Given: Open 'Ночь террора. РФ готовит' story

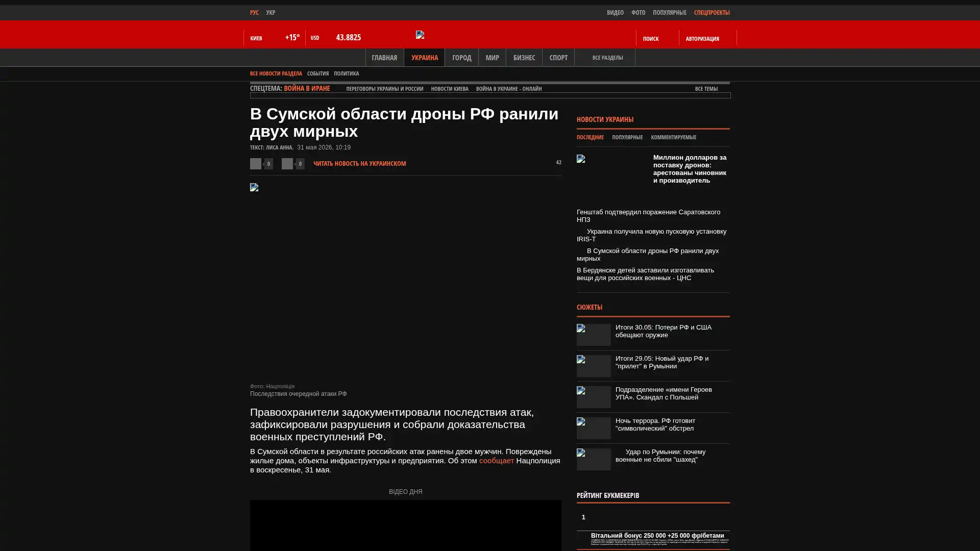Looking at the screenshot, I should (x=655, y=424).
